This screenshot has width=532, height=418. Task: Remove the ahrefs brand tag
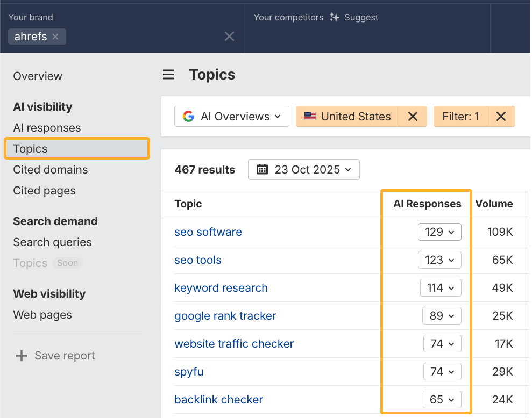point(55,37)
